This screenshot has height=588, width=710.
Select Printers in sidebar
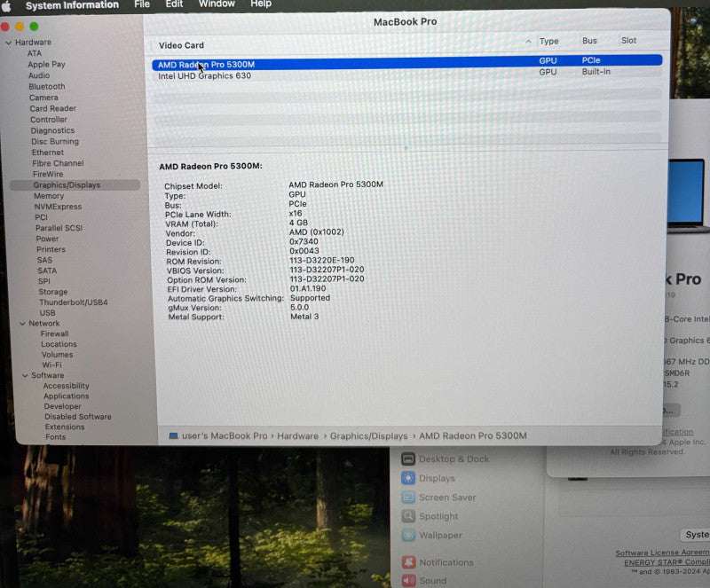pos(51,249)
